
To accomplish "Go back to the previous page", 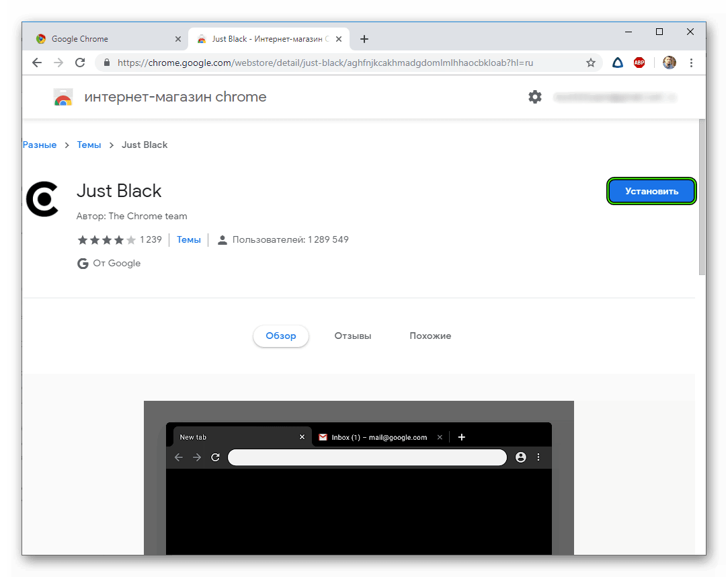I will point(37,63).
